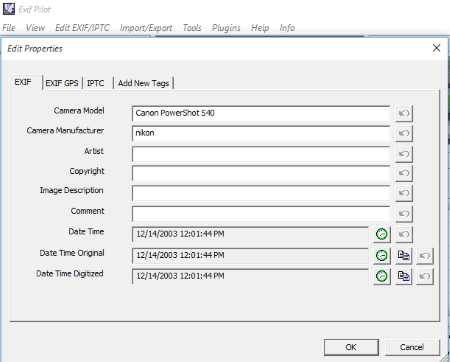Click the Exif Pilot app icon
The width and height of the screenshot is (450, 362).
(9, 9)
